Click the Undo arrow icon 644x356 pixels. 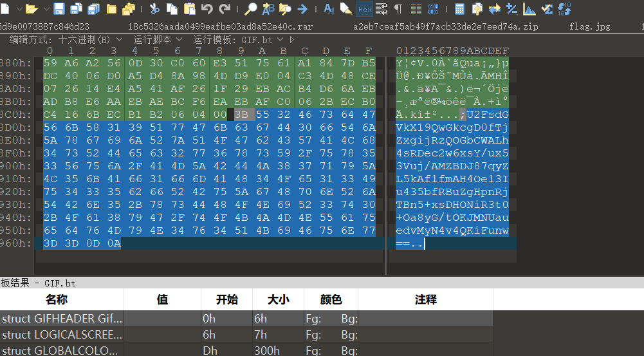point(207,9)
